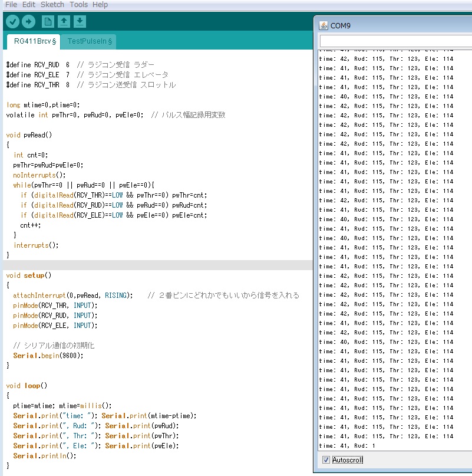Create a new sketch with the New icon
The height and width of the screenshot is (476, 472).
pyautogui.click(x=48, y=22)
